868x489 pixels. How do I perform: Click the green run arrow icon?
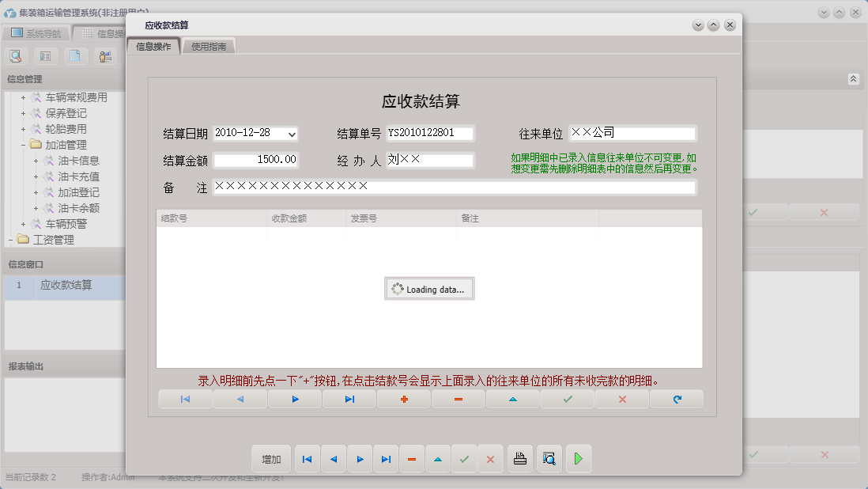[578, 459]
